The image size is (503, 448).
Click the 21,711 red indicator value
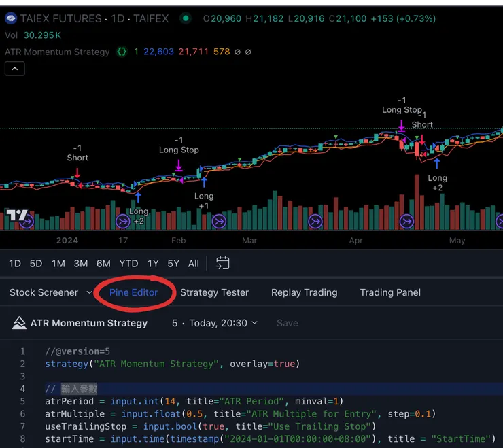[194, 52]
